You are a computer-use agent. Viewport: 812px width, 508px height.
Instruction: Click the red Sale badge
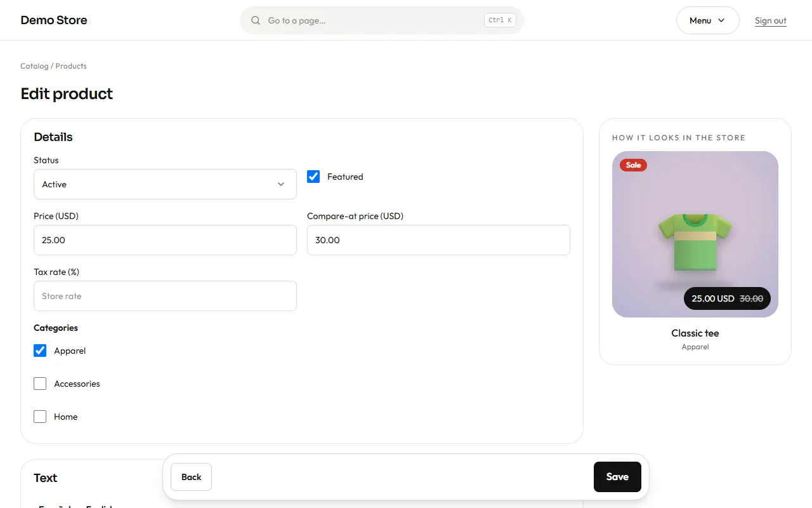633,165
